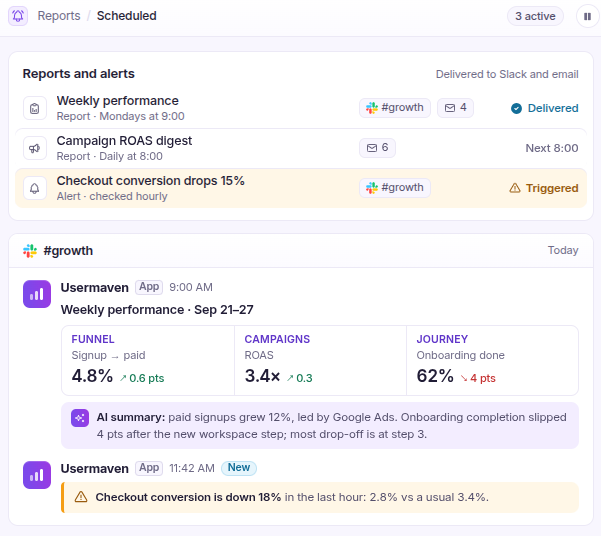Click the Usermaven name on the 9:00 AM message
The height and width of the screenshot is (536, 601).
coord(95,288)
